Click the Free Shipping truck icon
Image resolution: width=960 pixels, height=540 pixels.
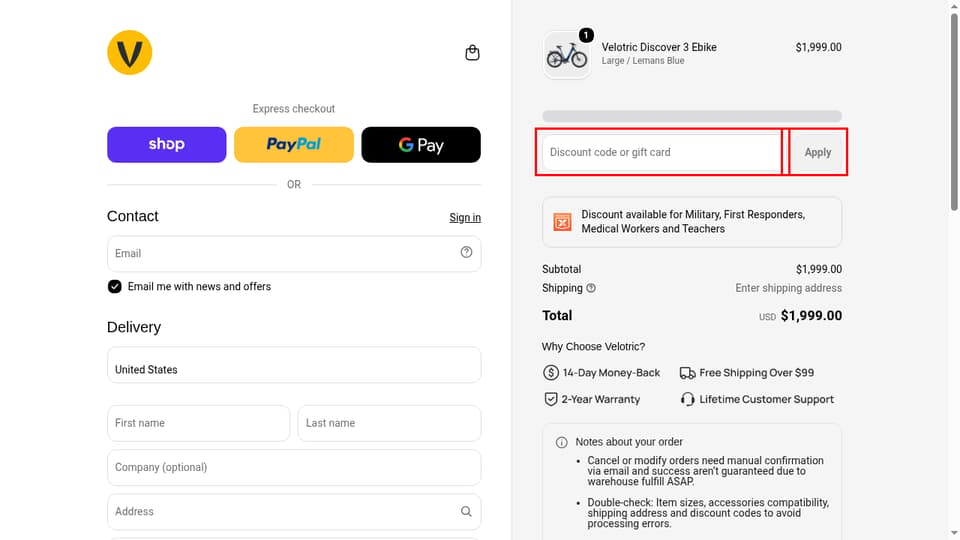(688, 373)
